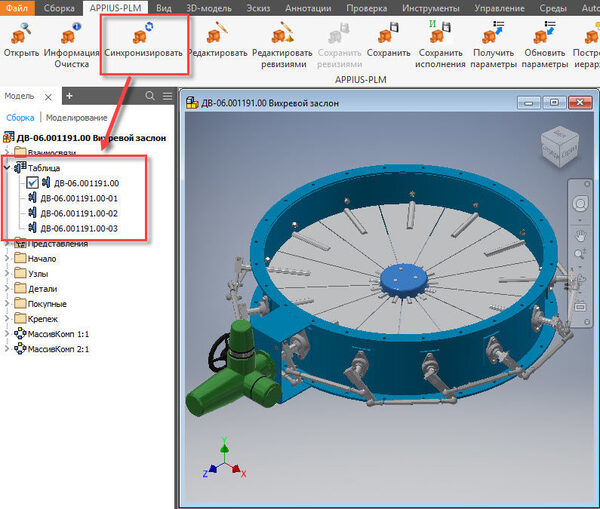Expand the Детали folder

tap(7, 289)
